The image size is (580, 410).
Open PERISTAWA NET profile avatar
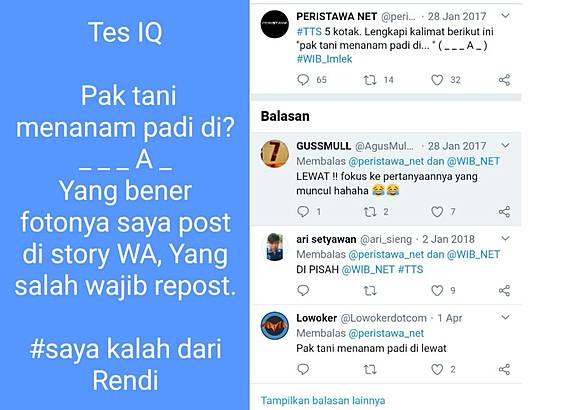tap(274, 24)
